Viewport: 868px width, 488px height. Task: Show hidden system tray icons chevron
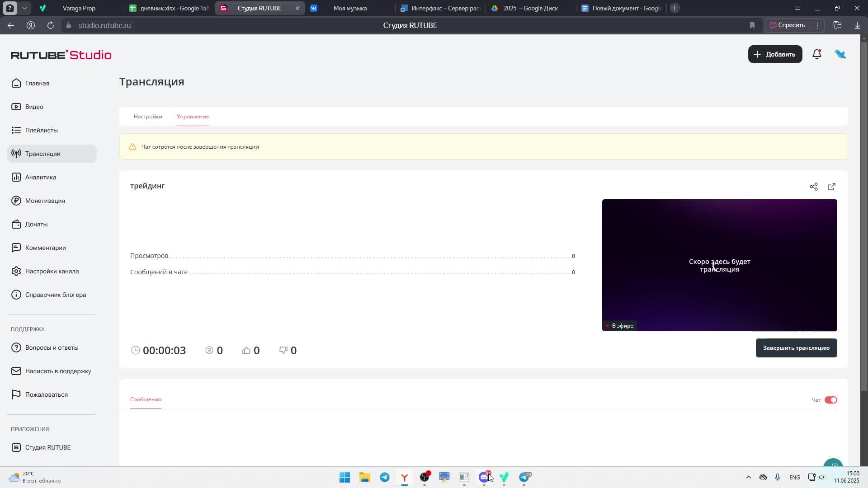pos(748,477)
